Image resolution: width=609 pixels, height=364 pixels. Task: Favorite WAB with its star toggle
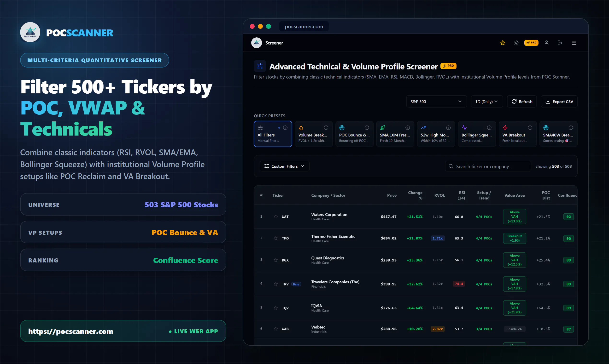click(x=276, y=329)
